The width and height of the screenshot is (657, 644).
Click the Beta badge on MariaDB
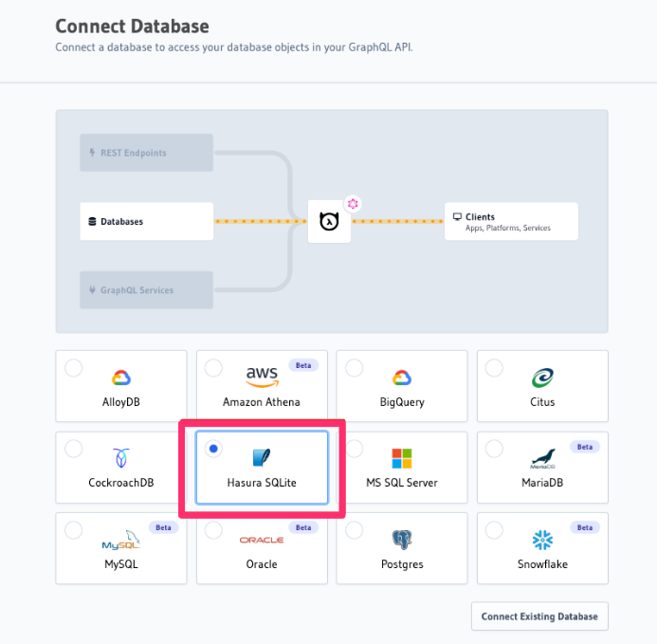click(x=585, y=447)
